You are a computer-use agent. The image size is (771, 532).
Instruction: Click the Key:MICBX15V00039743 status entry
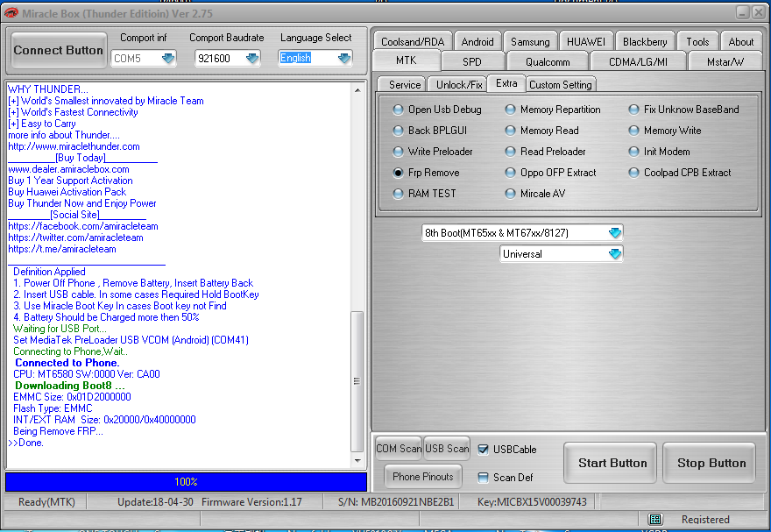532,502
